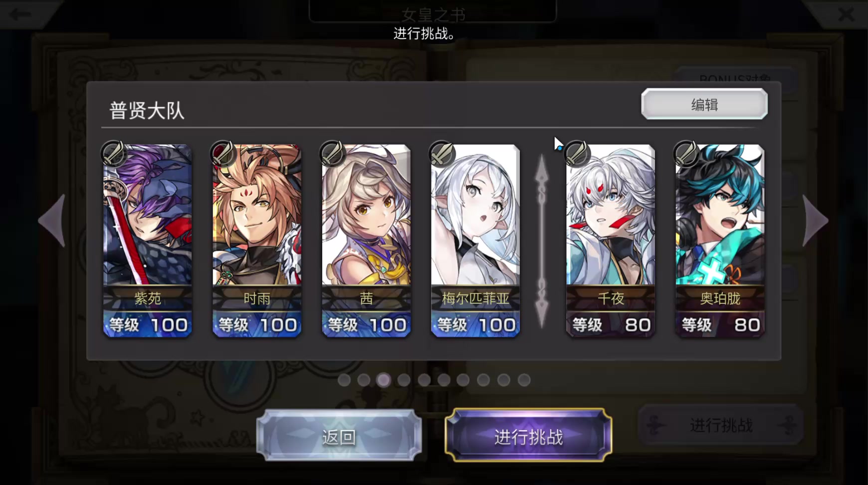
Task: Select the fourth team page dot
Action: [x=404, y=380]
